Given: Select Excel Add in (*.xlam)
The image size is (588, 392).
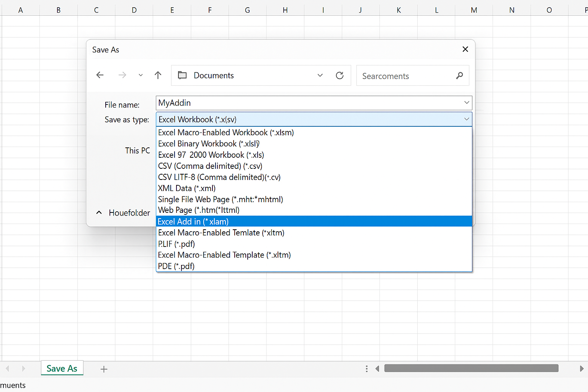Looking at the screenshot, I should (x=314, y=221).
